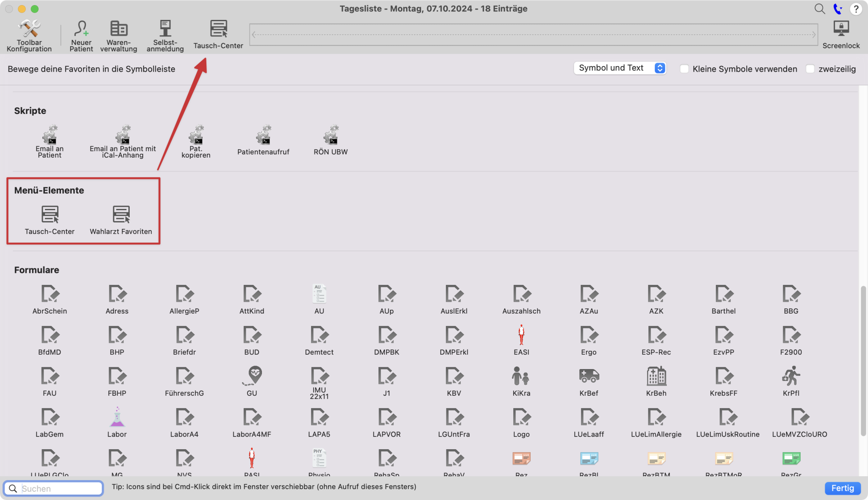Toggle the zweizeilig checkbox
This screenshot has height=500, width=868.
point(810,69)
